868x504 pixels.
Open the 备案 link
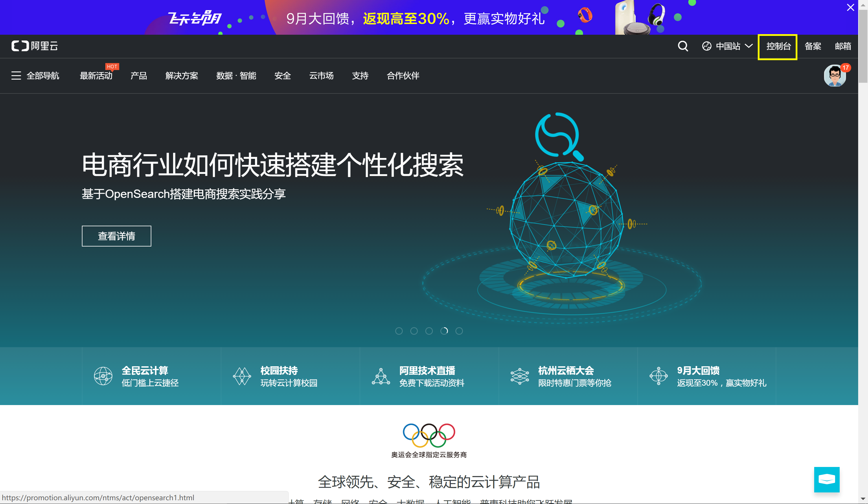point(812,46)
